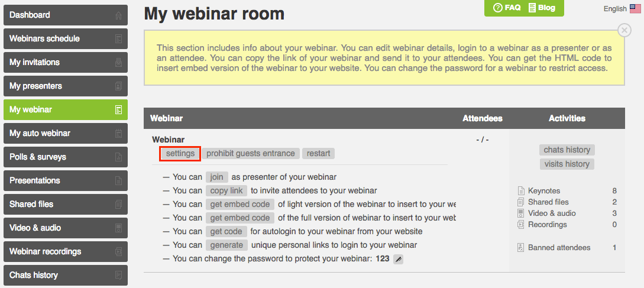This screenshot has height=288, width=644.
Task: Close the yellow info box
Action: [x=624, y=30]
